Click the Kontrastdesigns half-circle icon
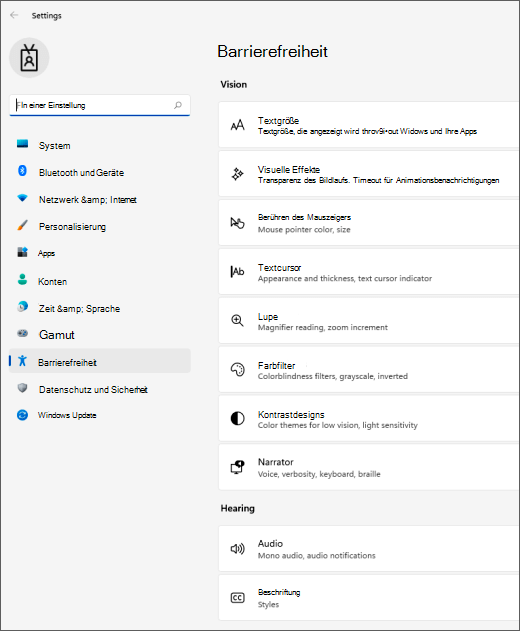The width and height of the screenshot is (520, 631). (237, 419)
